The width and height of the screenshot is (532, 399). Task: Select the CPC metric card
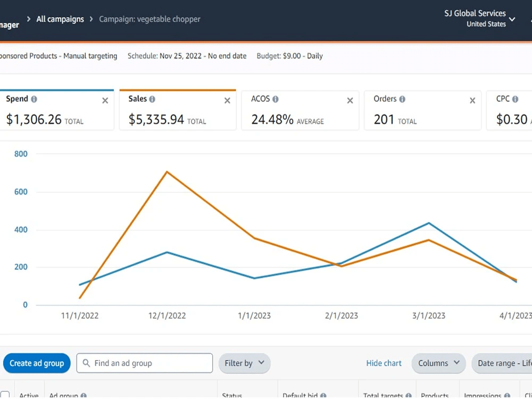[x=509, y=110]
